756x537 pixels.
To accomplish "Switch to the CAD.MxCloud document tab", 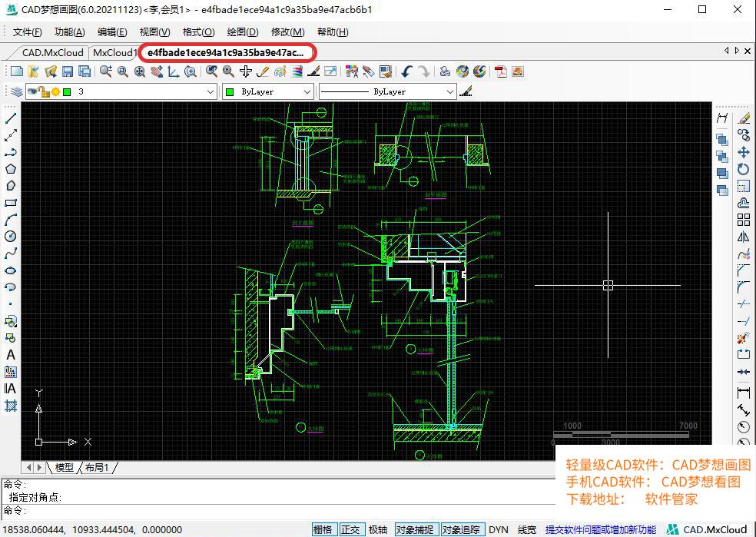I will (x=51, y=53).
